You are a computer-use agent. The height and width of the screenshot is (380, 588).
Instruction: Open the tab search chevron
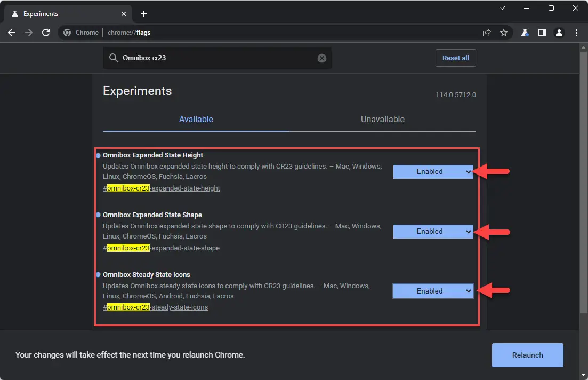[502, 8]
